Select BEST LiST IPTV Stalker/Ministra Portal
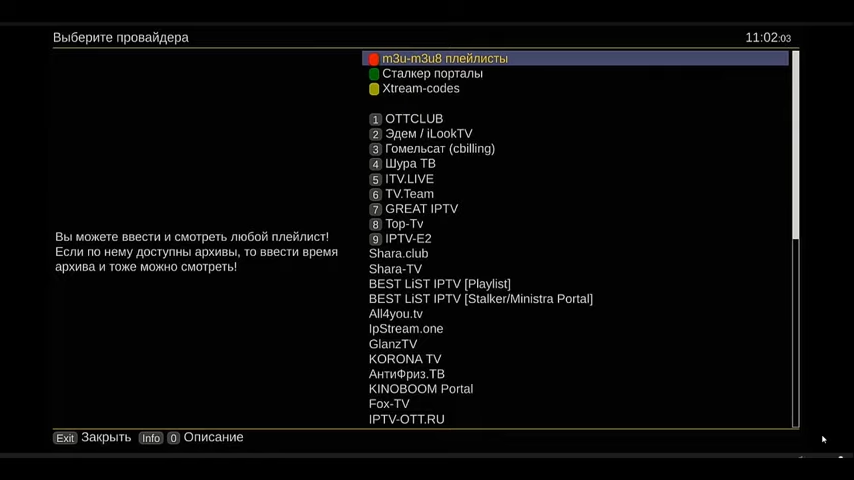Image resolution: width=854 pixels, height=480 pixels. click(x=480, y=299)
